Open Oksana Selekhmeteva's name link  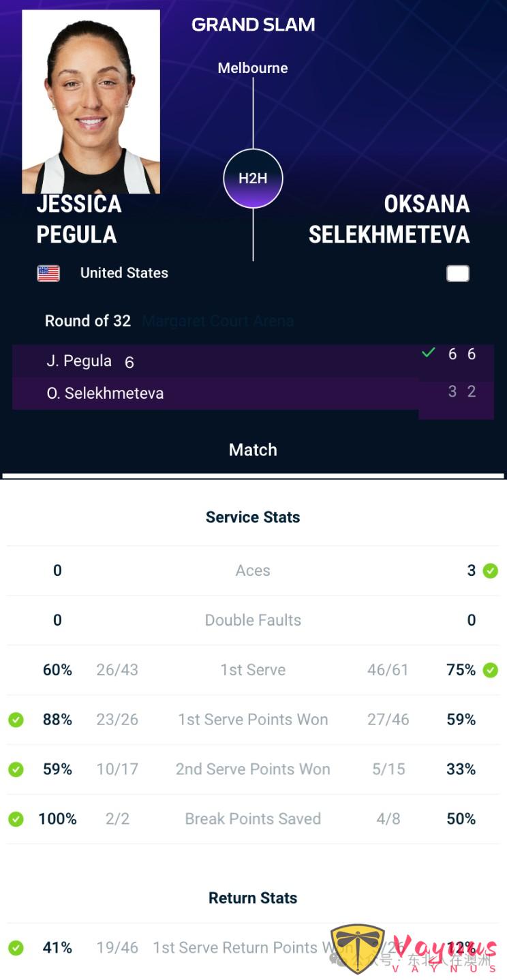pyautogui.click(x=389, y=219)
